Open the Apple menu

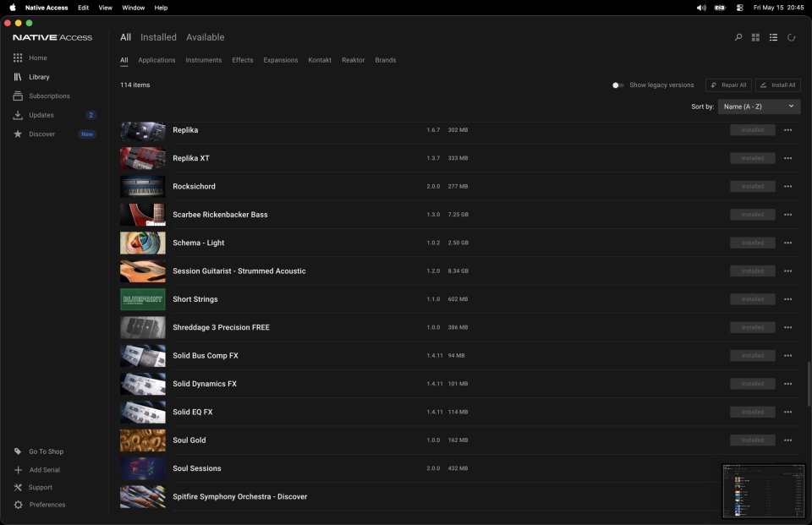click(13, 8)
